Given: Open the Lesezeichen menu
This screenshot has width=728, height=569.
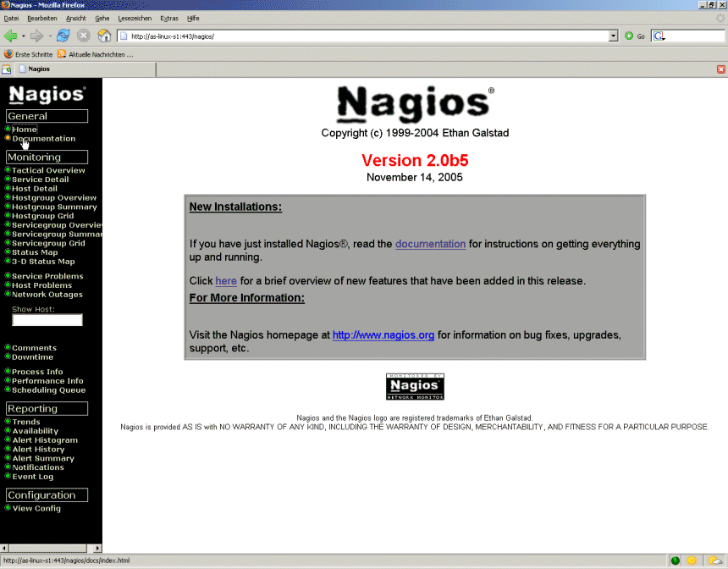Looking at the screenshot, I should 135,18.
